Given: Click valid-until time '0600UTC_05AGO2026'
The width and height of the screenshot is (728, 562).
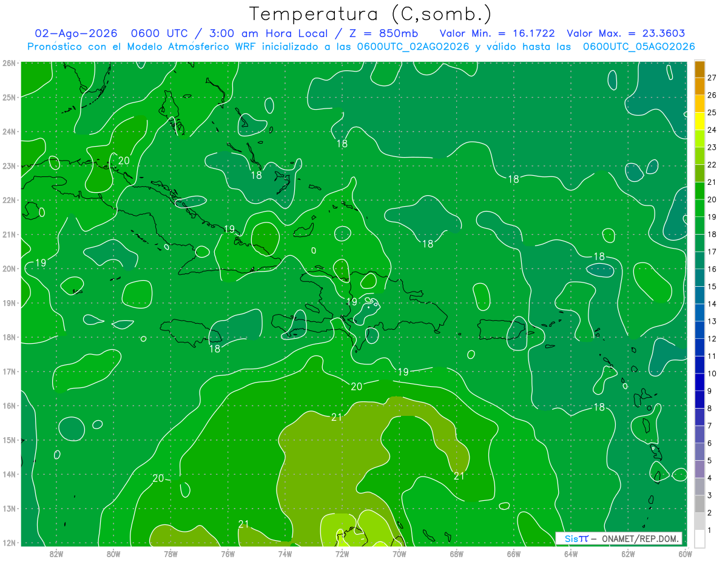Looking at the screenshot, I should [639, 47].
